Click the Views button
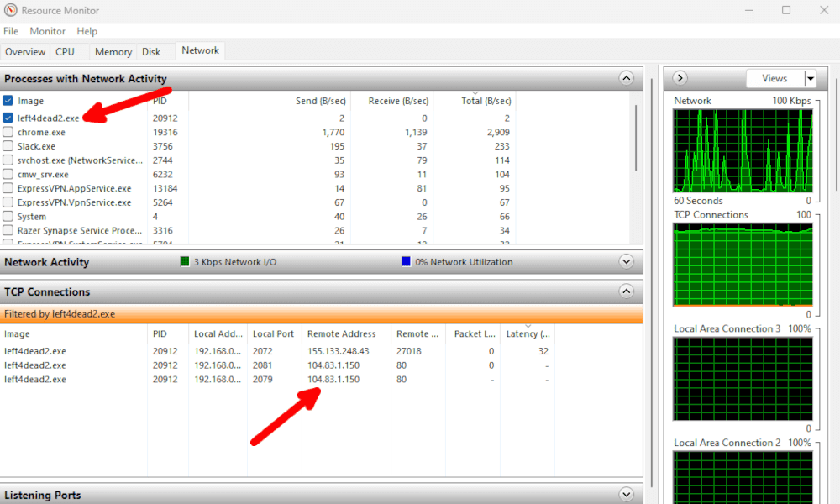 (774, 79)
